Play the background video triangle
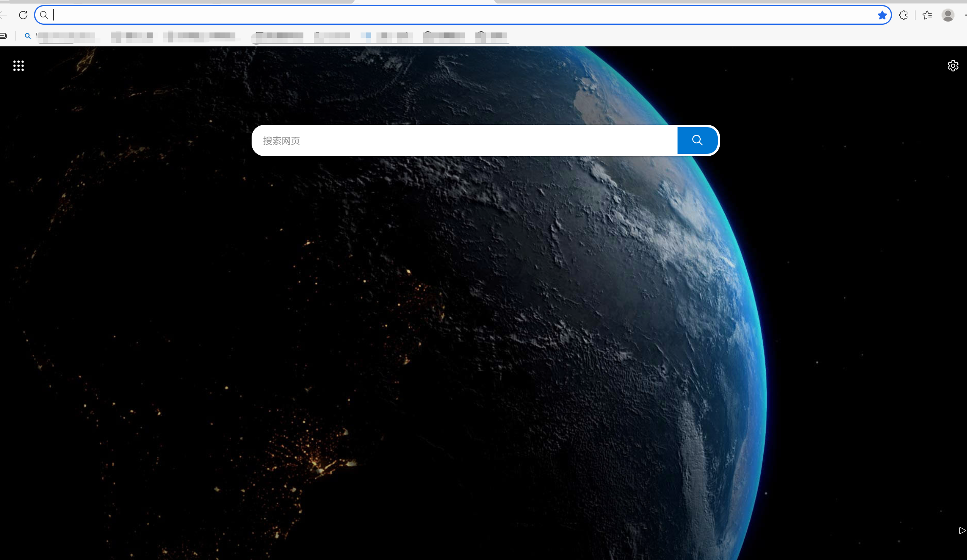 coord(962,531)
